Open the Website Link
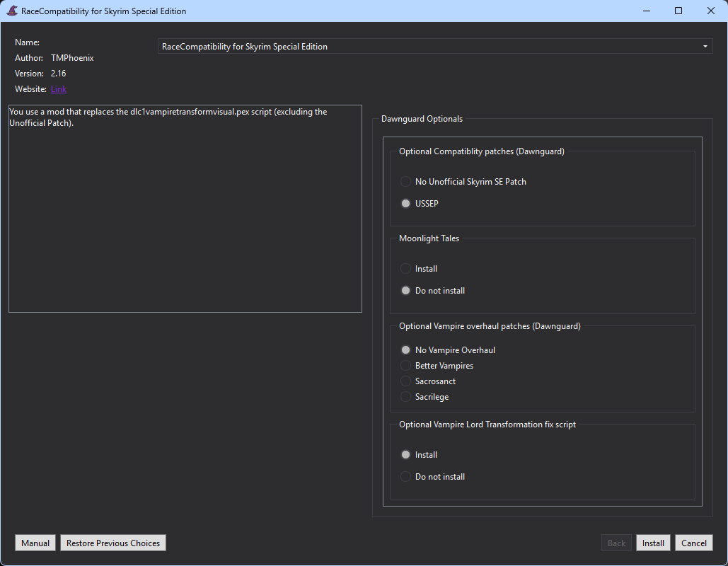The width and height of the screenshot is (728, 566). tap(59, 89)
